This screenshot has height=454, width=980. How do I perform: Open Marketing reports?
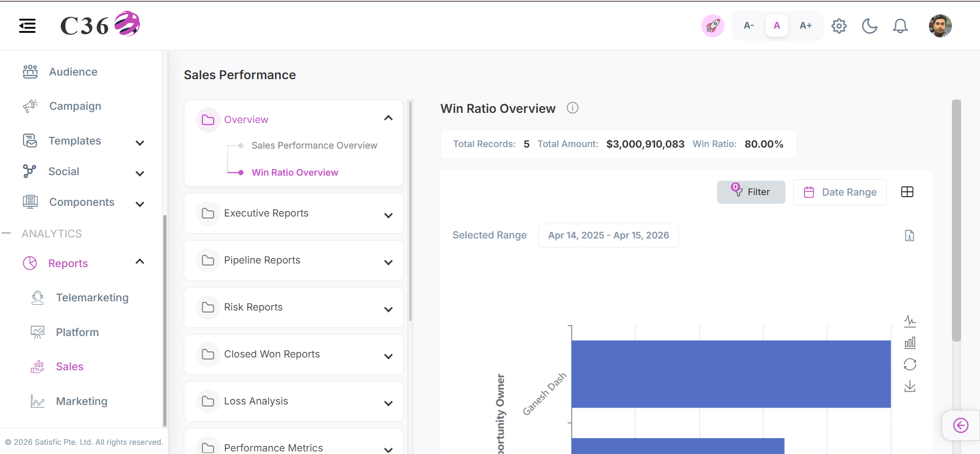coord(82,401)
